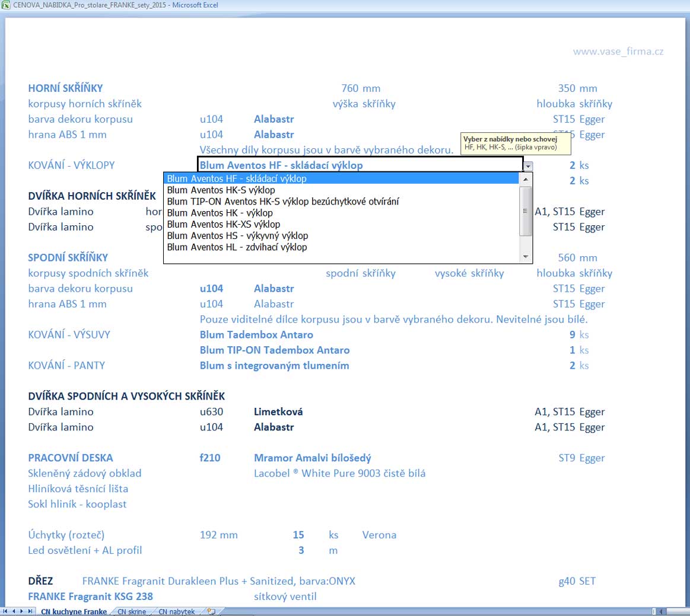
Task: Click the KOVÁNÍ - VÝSUVY label
Action: tap(69, 334)
